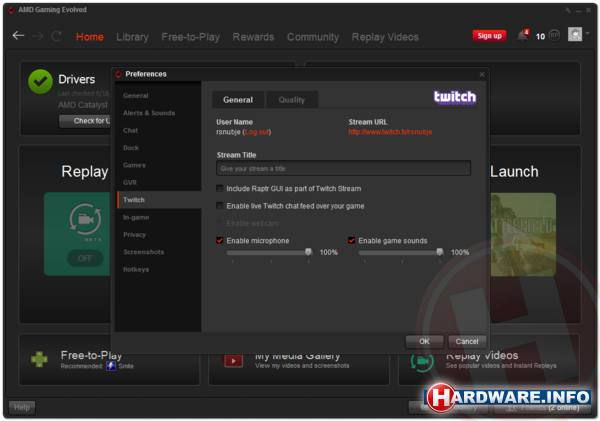Click the Smite game icon
Image resolution: width=600 pixels, height=421 pixels.
(x=111, y=366)
